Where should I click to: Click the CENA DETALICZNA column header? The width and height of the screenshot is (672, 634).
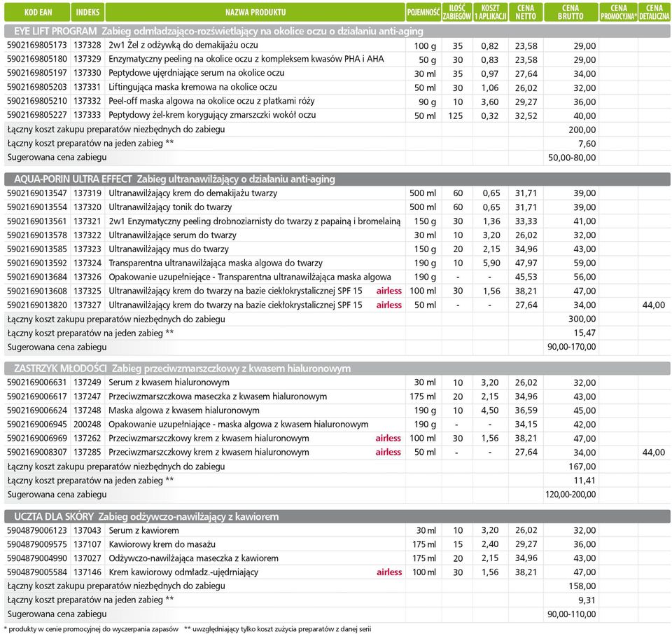(x=654, y=12)
